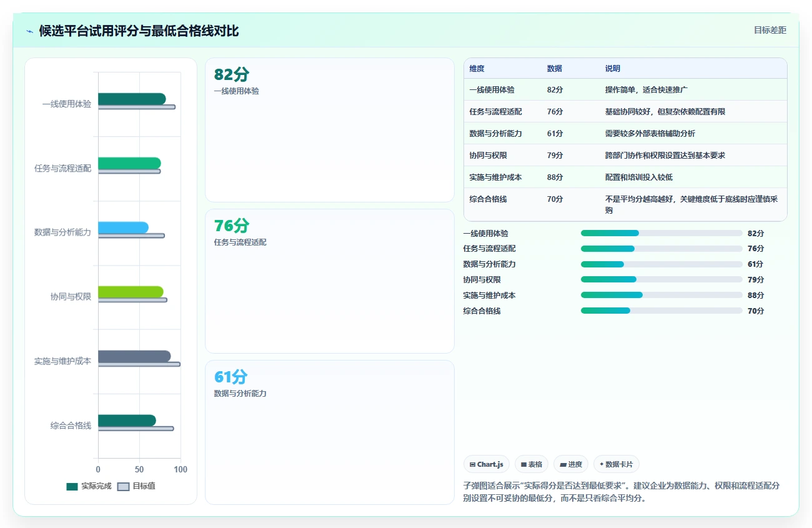Screen dimensions: 812x528
Task: Select the 数据卡片 chip
Action: coord(616,464)
